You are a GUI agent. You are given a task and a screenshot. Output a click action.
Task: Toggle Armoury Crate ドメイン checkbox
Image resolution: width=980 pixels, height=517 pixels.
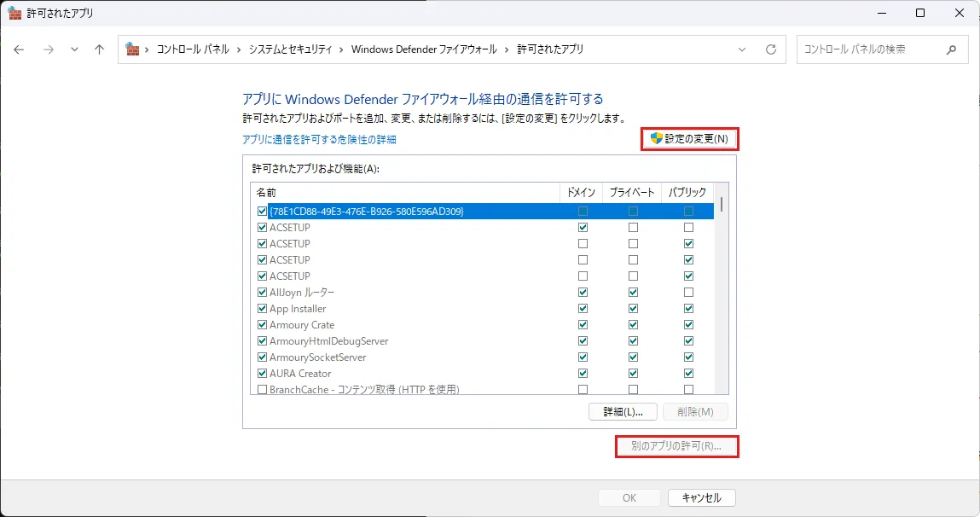pyautogui.click(x=583, y=325)
